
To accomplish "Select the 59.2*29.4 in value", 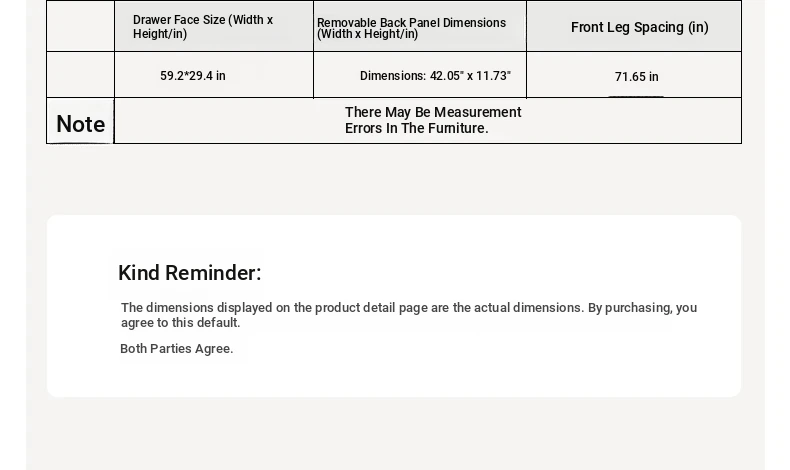I will 193,76.
